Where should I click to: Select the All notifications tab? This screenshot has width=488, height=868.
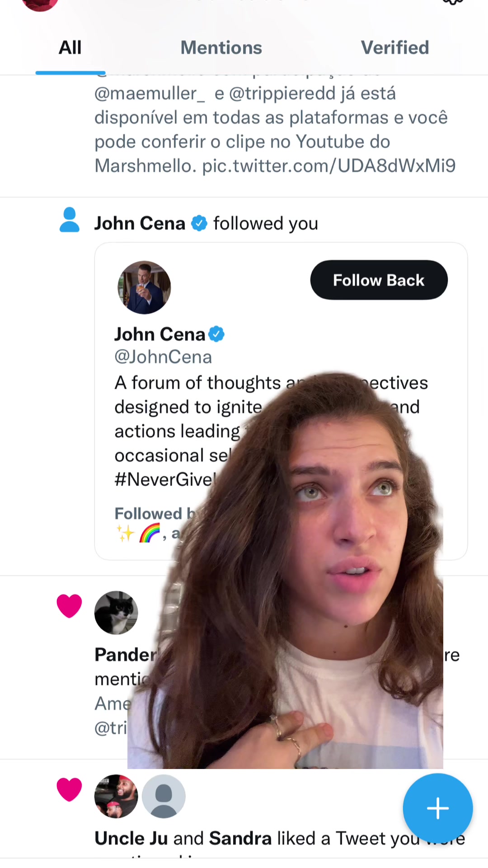[x=70, y=48]
